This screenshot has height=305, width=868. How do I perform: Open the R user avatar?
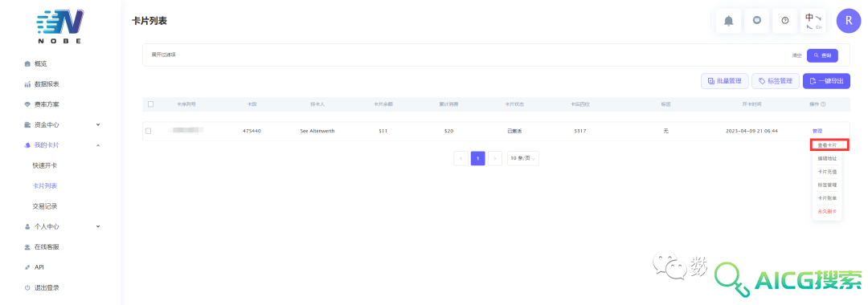(x=849, y=21)
